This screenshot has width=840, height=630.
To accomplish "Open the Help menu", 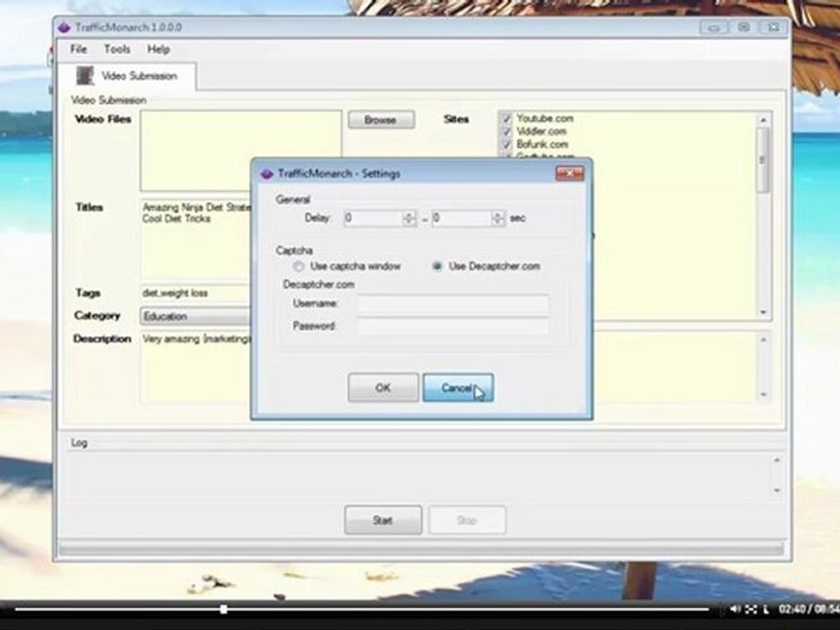I will (158, 49).
